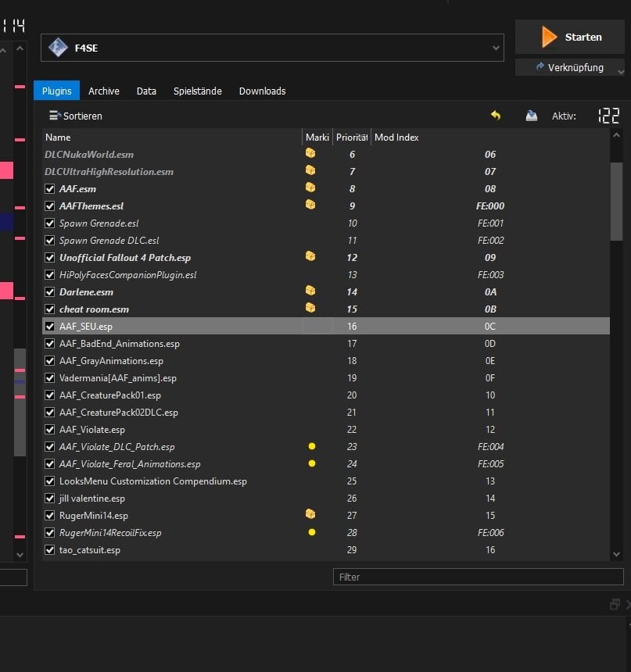Click the plugin Filter input field
Viewport: 631px width, 672px height.
click(x=479, y=577)
